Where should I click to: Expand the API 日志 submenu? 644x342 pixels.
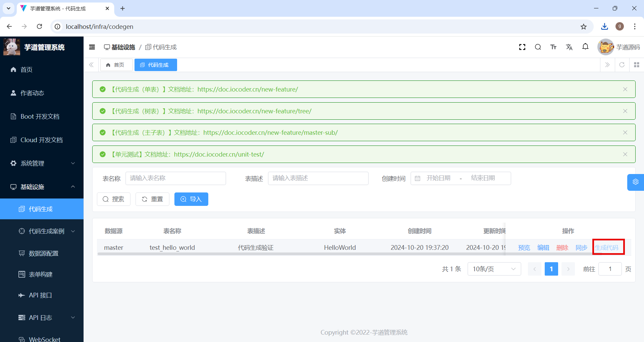[42, 318]
